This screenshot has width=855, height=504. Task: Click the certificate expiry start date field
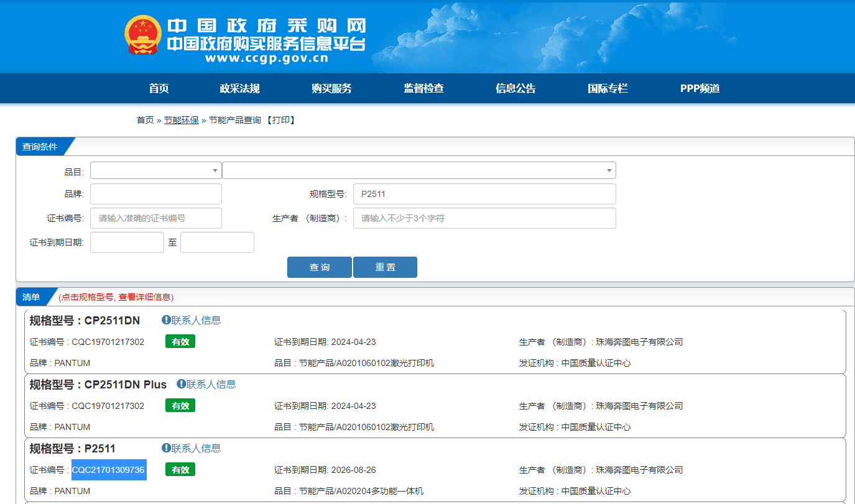point(127,242)
